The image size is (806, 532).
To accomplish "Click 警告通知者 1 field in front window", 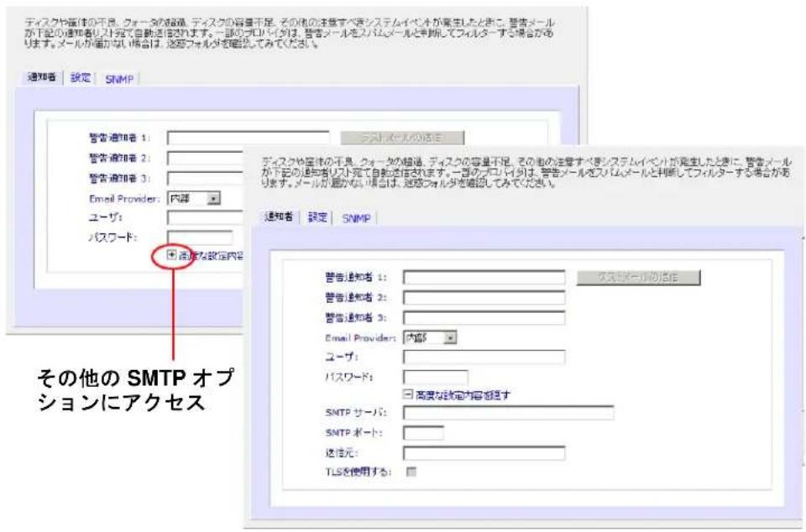I will pos(484,277).
